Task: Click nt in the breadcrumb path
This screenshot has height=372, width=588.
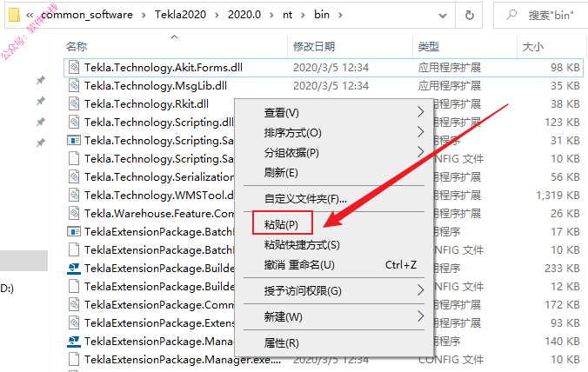Action: click(x=287, y=15)
